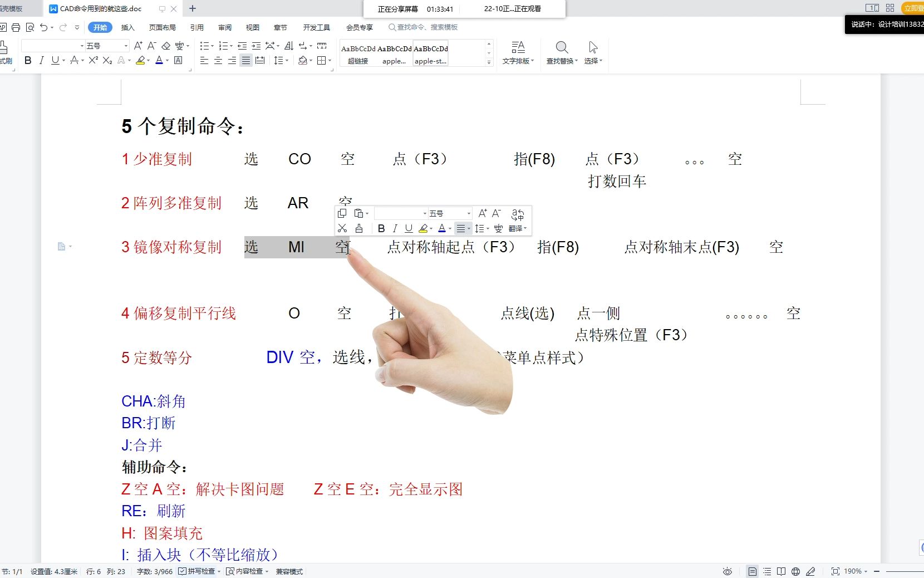Click the Clear Formatting eraser icon

pos(166,46)
